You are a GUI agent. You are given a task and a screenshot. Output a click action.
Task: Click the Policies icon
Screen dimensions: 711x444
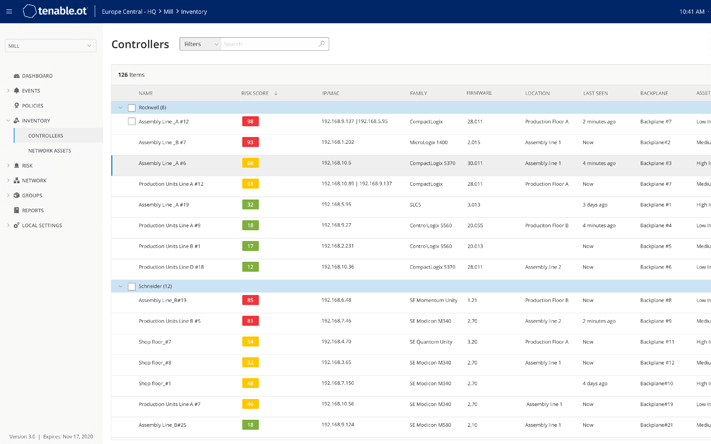pyautogui.click(x=17, y=106)
